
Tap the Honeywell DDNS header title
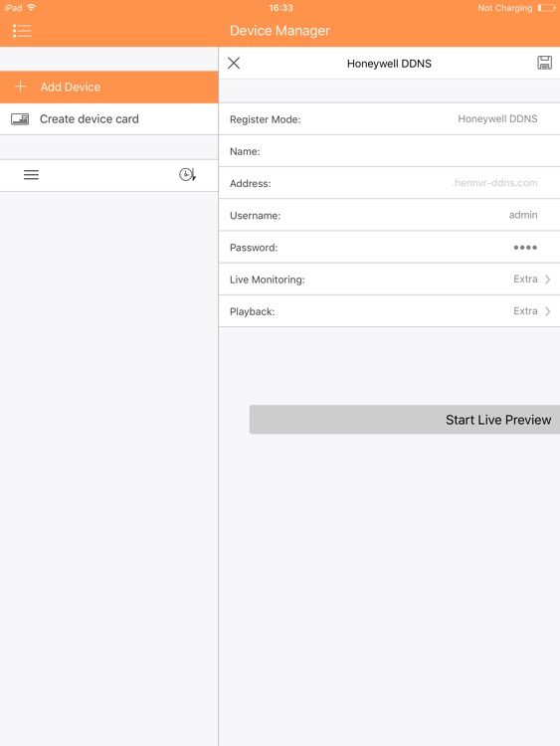(389, 64)
